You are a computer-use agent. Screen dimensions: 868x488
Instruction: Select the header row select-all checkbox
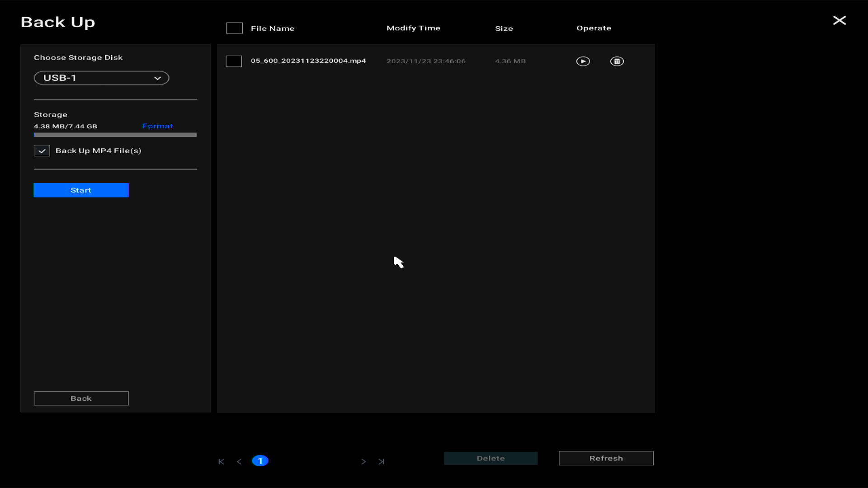click(x=234, y=28)
